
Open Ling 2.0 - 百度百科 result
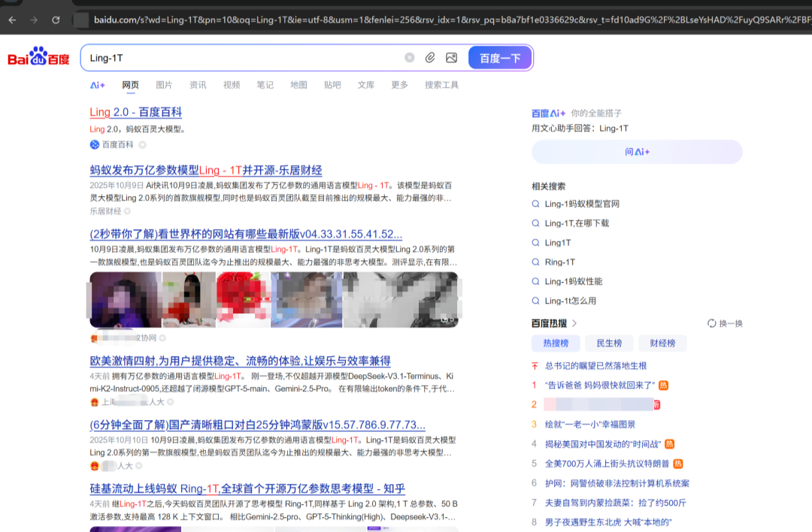point(135,112)
